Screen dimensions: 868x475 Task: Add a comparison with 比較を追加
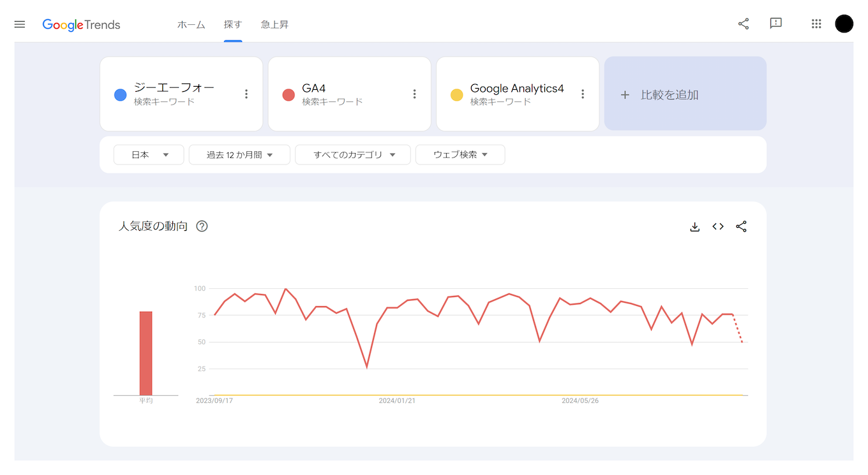pos(685,94)
